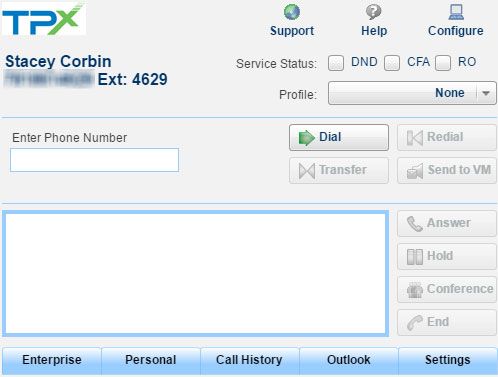Screen dimensions: 498x377
Task: Focus the Enter Phone Number field
Action: (94, 160)
